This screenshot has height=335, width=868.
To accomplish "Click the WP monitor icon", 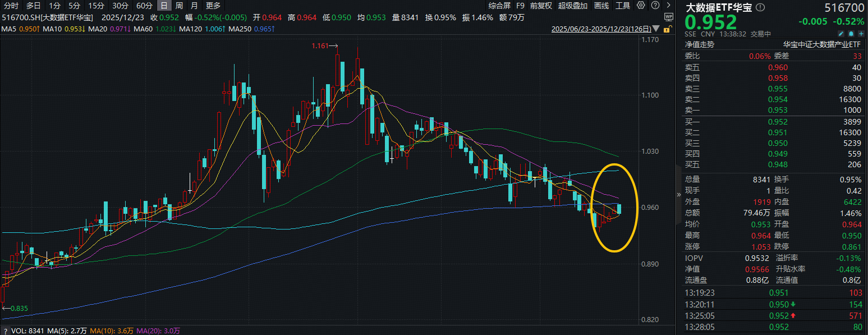I will (x=670, y=17).
